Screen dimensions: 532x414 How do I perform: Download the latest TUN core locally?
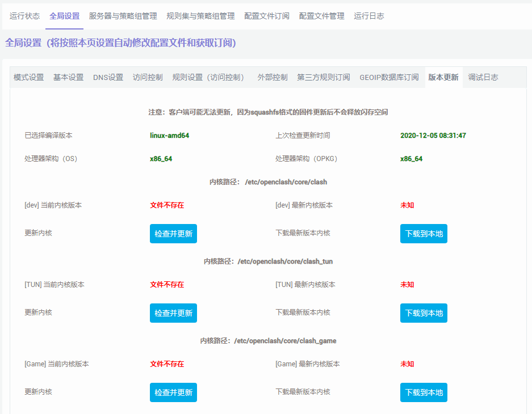point(424,313)
